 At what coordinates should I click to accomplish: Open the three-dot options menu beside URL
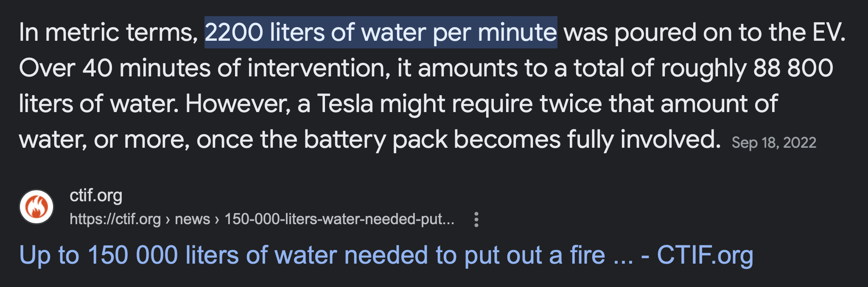click(x=476, y=219)
